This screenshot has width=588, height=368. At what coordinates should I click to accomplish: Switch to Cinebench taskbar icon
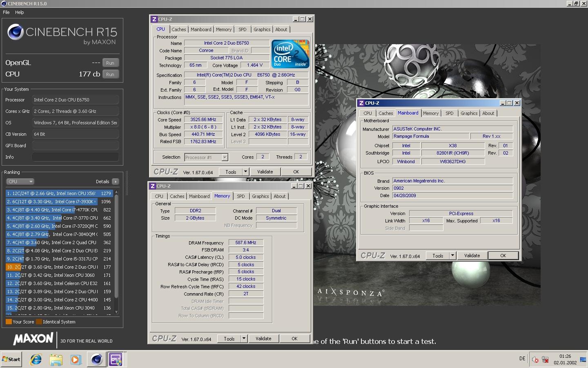point(97,359)
